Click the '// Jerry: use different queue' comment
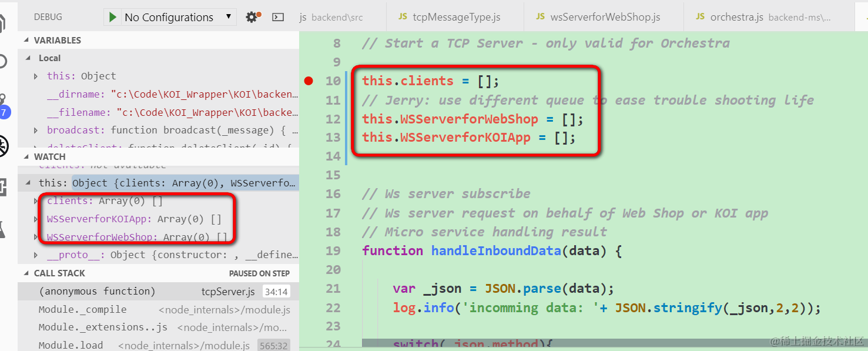 588,100
